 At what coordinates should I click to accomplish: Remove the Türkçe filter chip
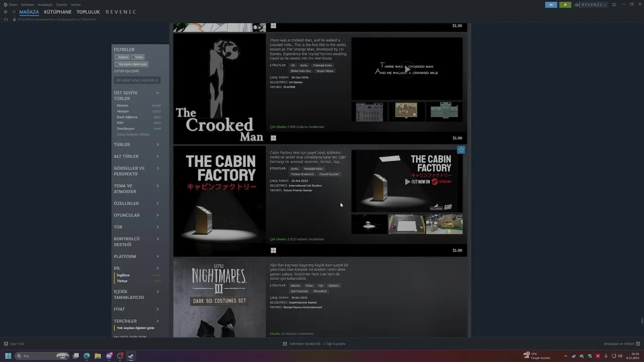(138, 57)
